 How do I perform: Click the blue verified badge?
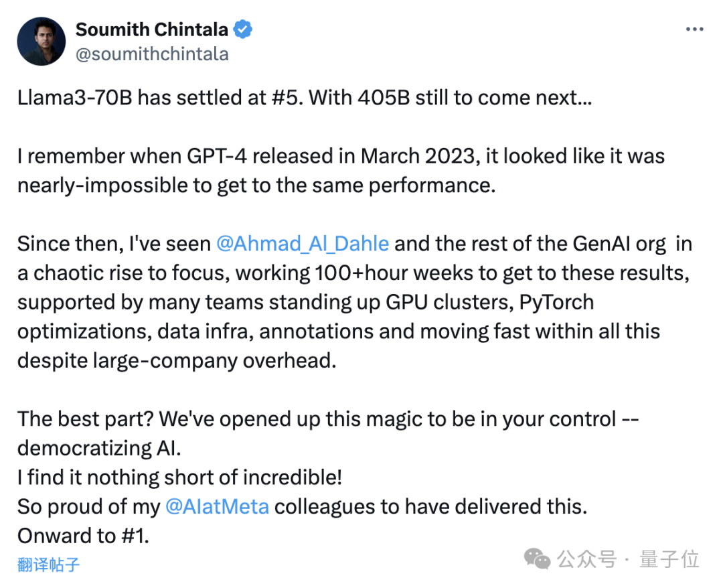[x=242, y=30]
